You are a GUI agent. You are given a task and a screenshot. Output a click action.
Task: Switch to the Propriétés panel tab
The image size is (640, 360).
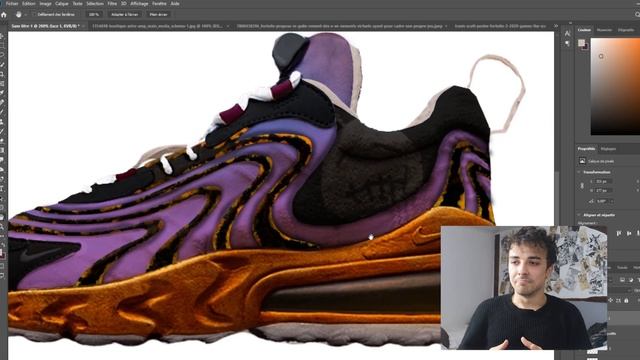[x=586, y=149]
